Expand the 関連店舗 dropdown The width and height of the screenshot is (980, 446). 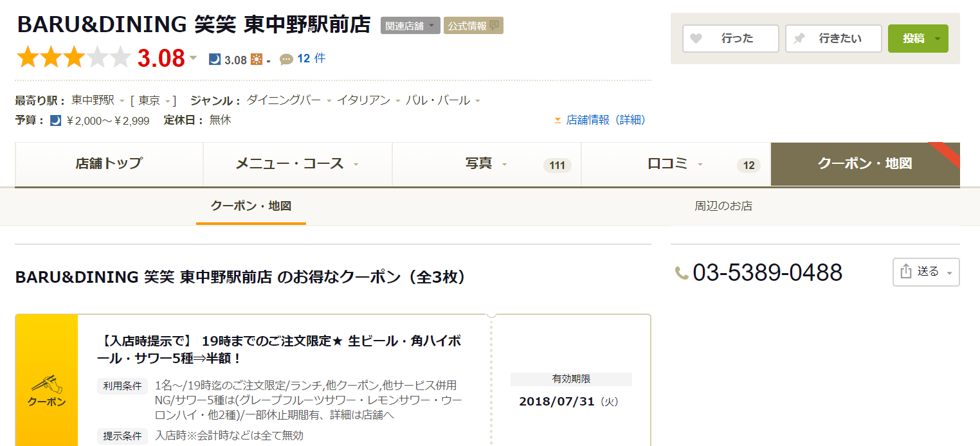(410, 26)
